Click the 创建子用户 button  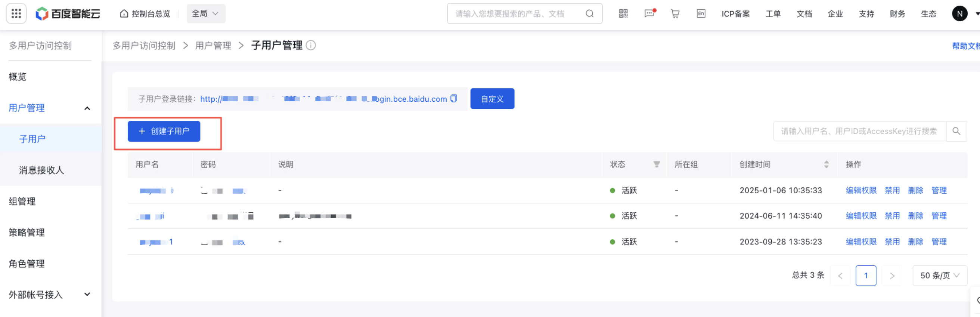click(x=164, y=131)
